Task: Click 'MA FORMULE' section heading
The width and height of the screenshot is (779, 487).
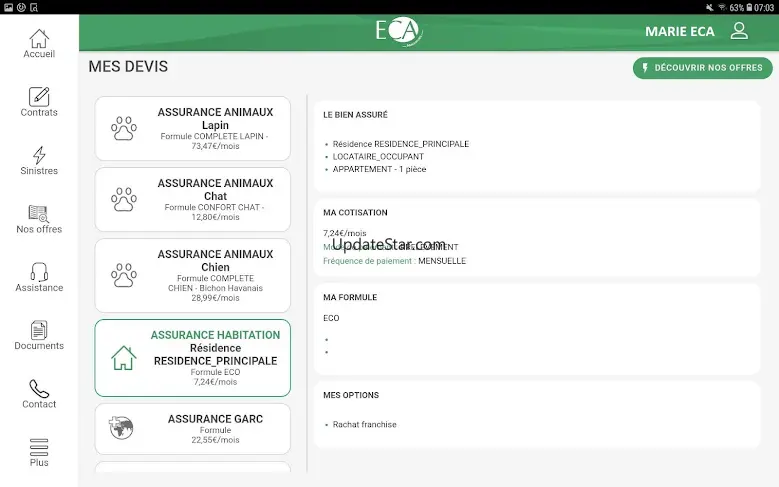Action: coord(350,297)
